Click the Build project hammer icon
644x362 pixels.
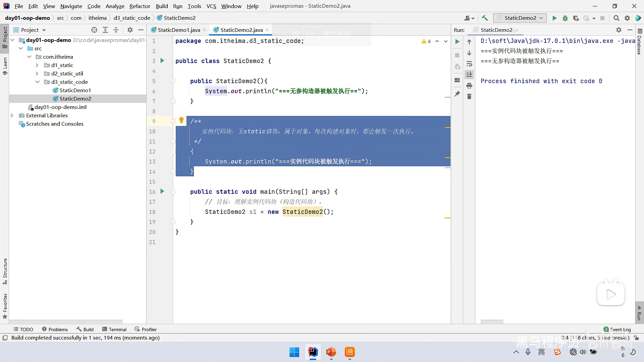tap(485, 18)
